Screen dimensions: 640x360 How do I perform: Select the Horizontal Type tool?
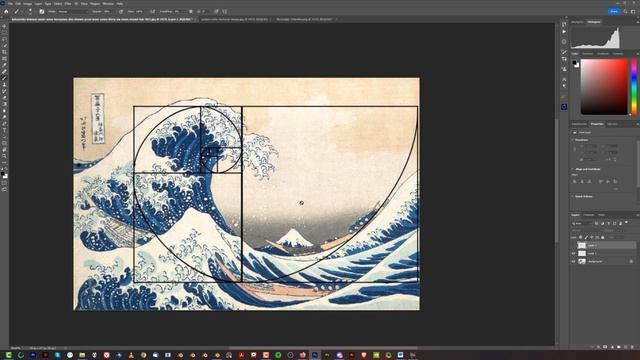tap(4, 130)
